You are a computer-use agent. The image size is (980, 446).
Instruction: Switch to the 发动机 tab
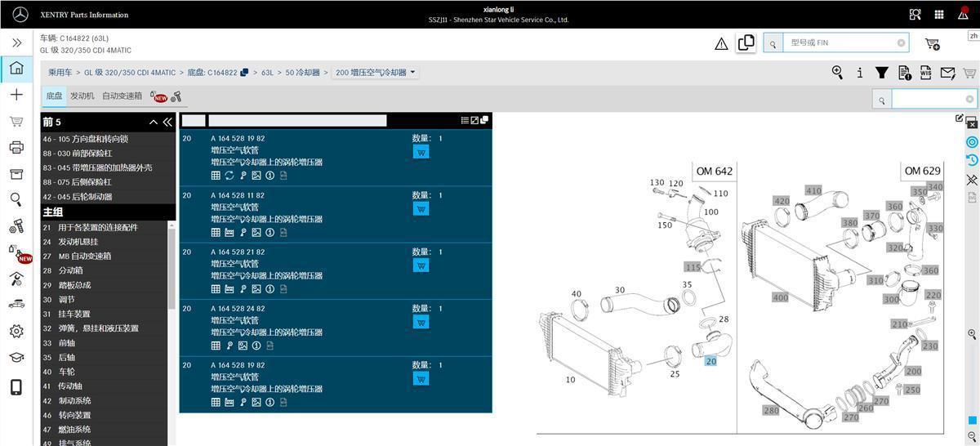pyautogui.click(x=82, y=96)
